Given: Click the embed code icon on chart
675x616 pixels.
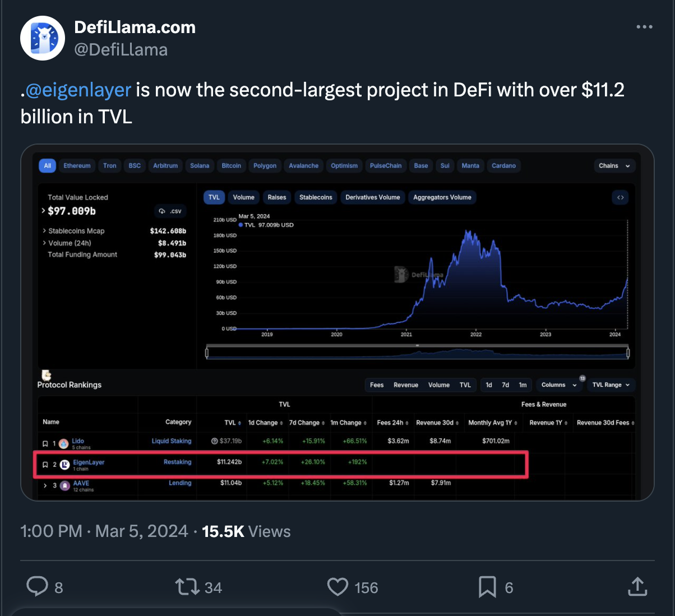Looking at the screenshot, I should click(620, 197).
